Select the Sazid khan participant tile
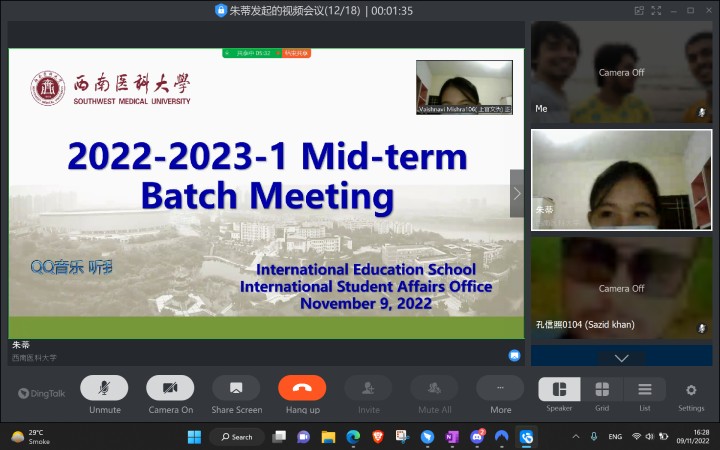The width and height of the screenshot is (720, 450). click(x=621, y=287)
